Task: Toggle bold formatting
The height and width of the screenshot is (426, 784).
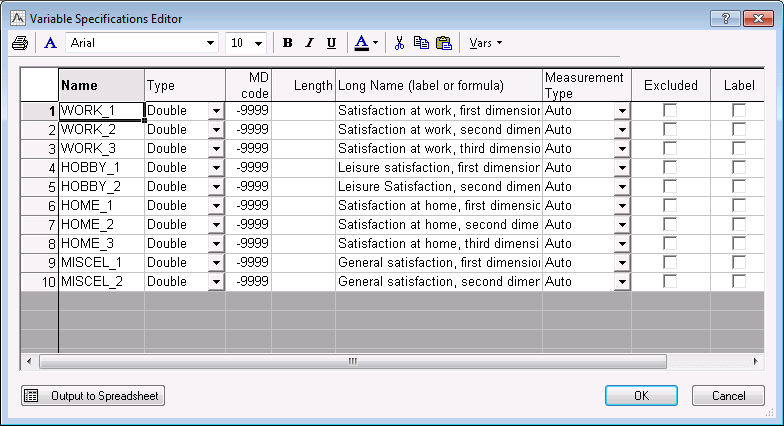Action: pos(288,43)
